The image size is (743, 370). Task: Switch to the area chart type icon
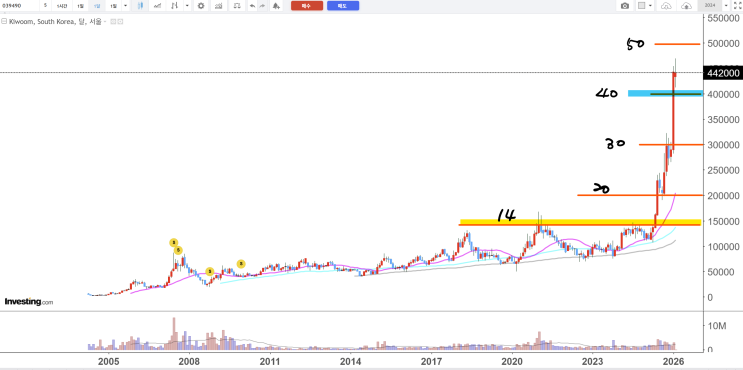pyautogui.click(x=157, y=6)
